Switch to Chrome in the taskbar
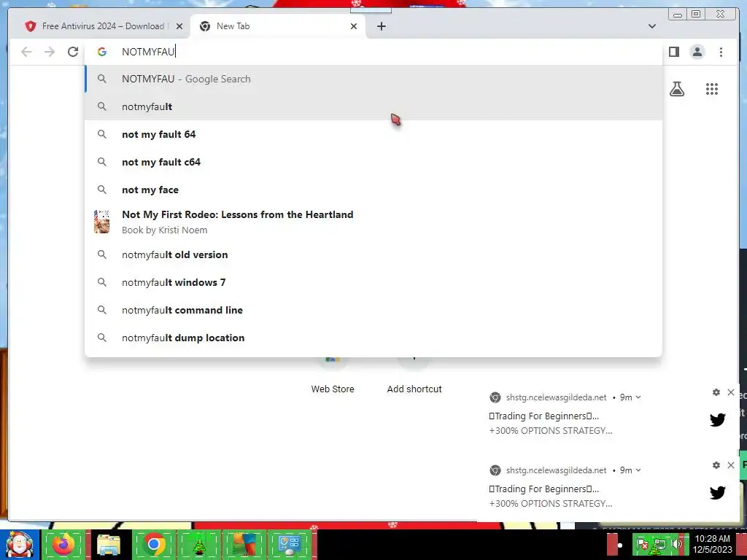The height and width of the screenshot is (560, 747). click(x=153, y=545)
